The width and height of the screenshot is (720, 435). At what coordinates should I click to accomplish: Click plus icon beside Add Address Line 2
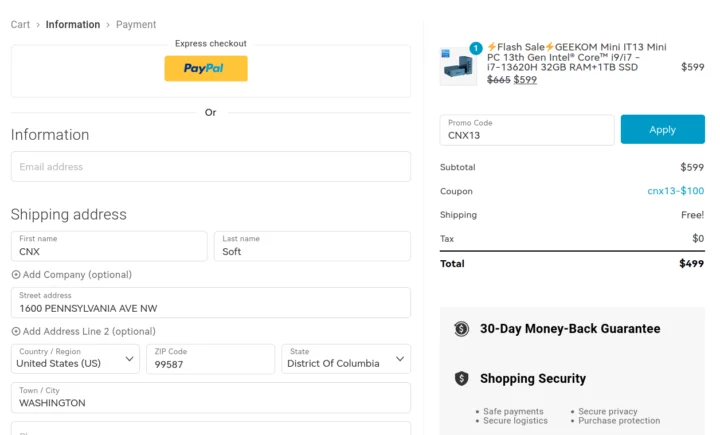click(x=16, y=331)
